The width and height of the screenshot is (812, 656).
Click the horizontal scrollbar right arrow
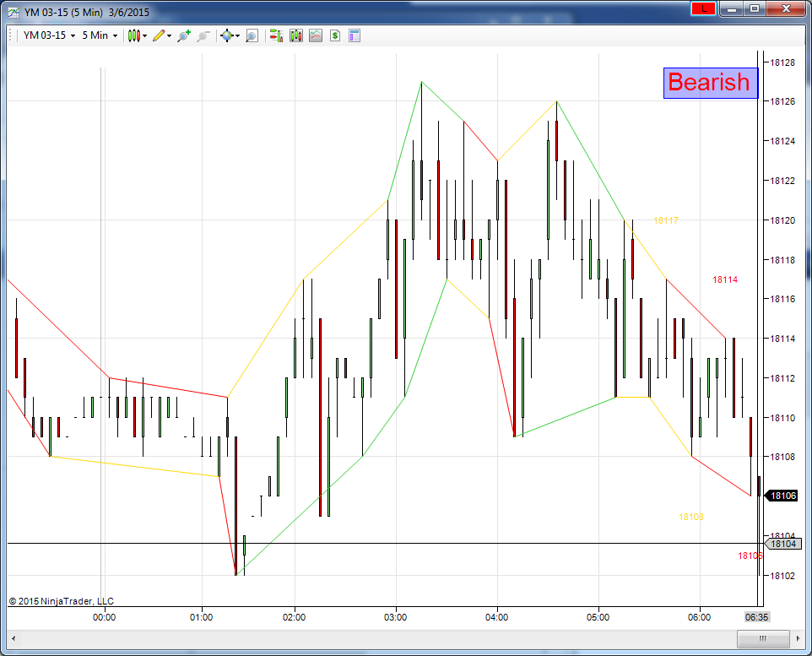(798, 638)
